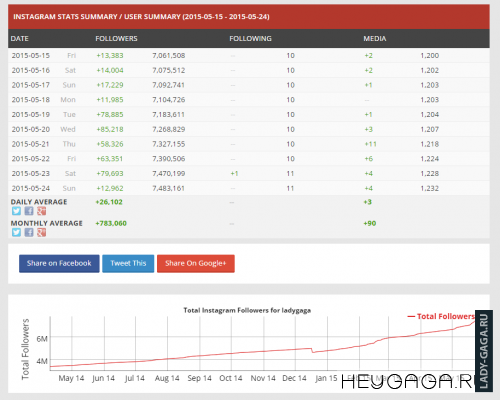This screenshot has height=400, width=500.
Task: Click total followers 7,183,611
Action: (169, 114)
